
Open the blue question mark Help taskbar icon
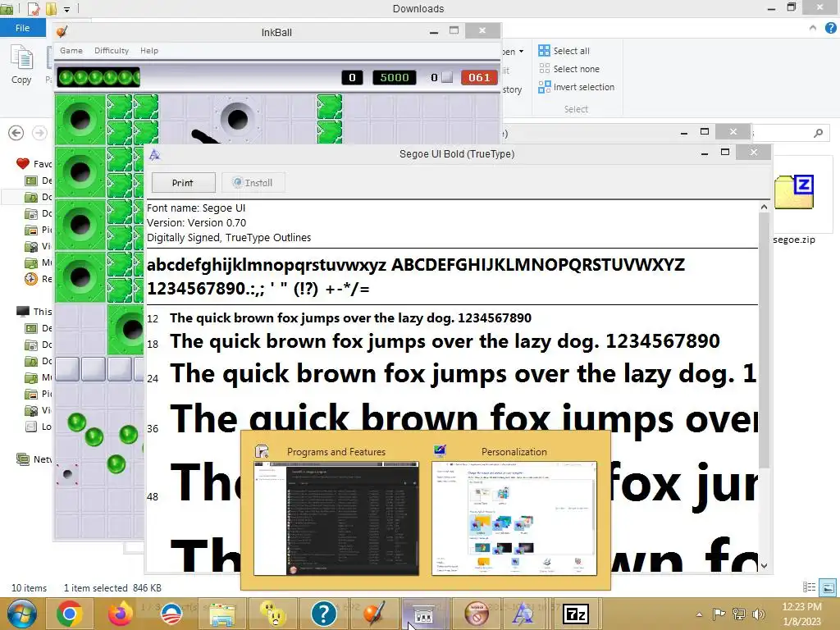(x=323, y=614)
